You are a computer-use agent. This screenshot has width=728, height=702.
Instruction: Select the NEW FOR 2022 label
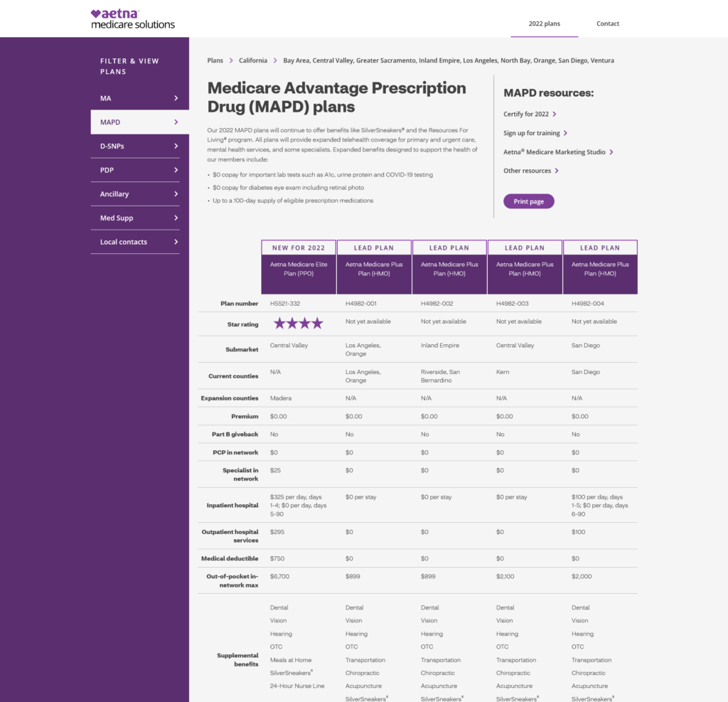pyautogui.click(x=299, y=248)
